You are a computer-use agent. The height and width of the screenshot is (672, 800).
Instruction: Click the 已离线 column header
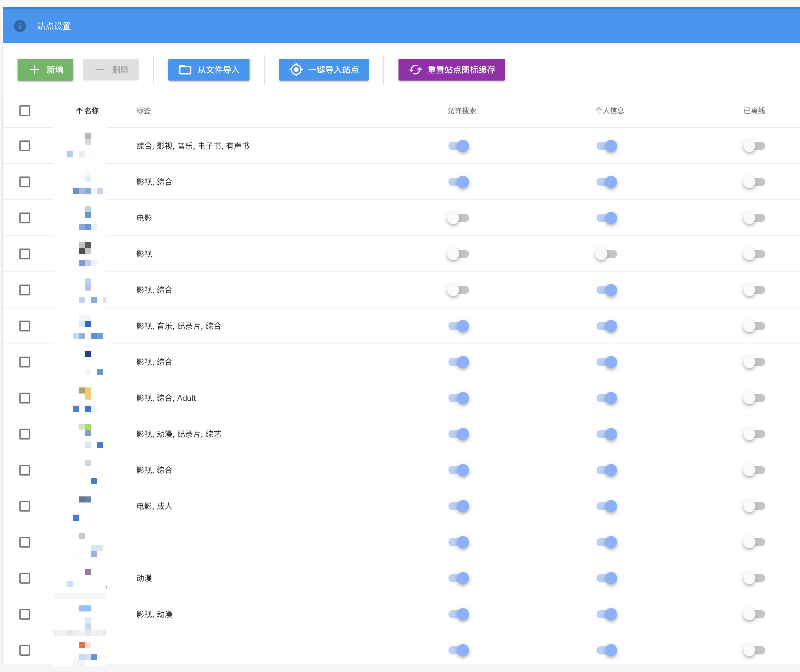[754, 111]
